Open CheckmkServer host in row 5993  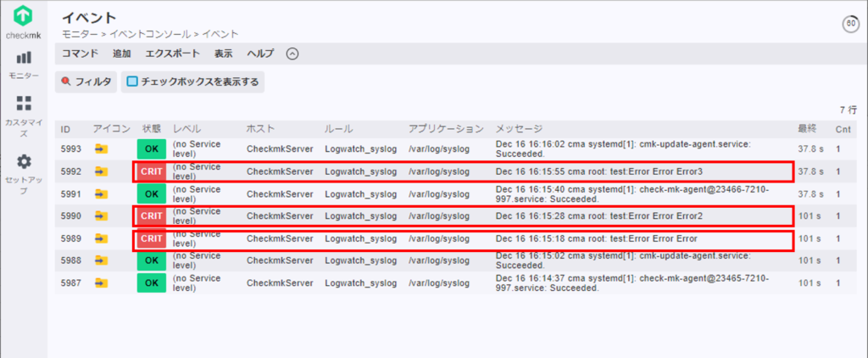coord(280,149)
